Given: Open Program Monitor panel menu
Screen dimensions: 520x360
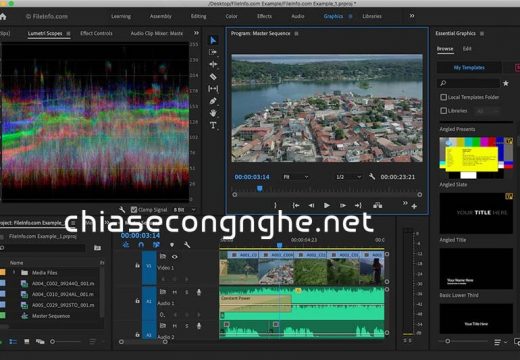Looking at the screenshot, I should [296, 33].
